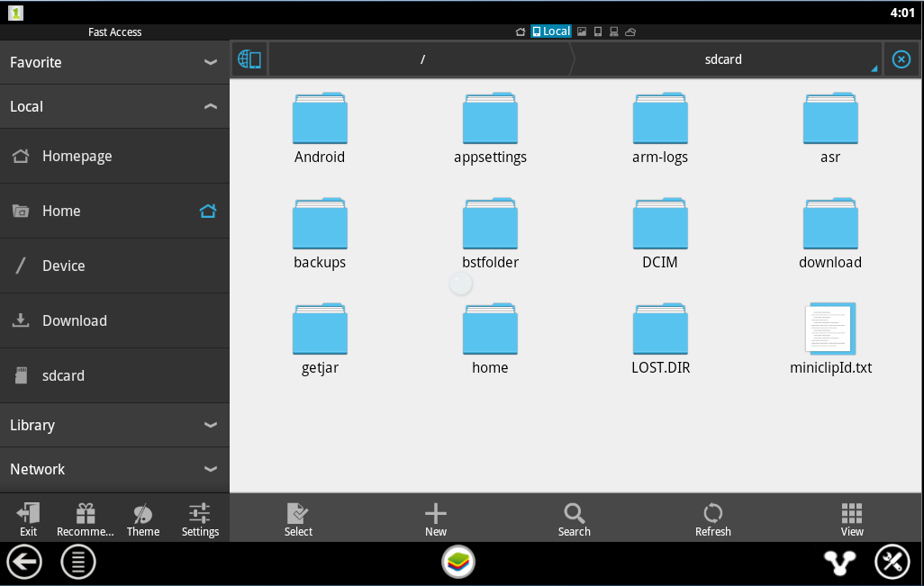
Task: Tap the Android back arrow button
Action: click(24, 562)
